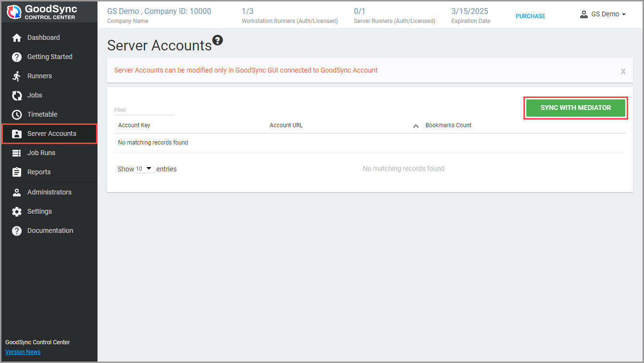
Task: Click inside the Filter field
Action: [143, 109]
